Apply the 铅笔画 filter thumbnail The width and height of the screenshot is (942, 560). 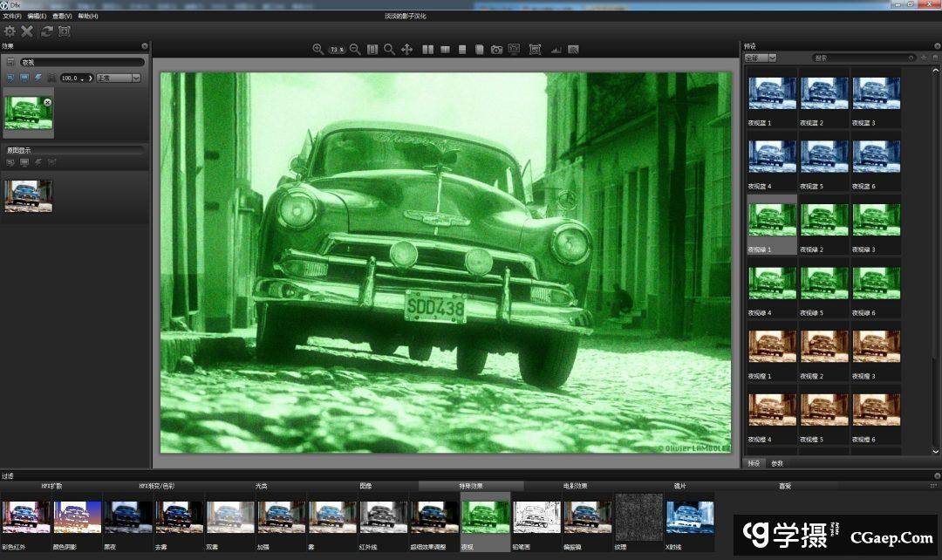pos(537,516)
